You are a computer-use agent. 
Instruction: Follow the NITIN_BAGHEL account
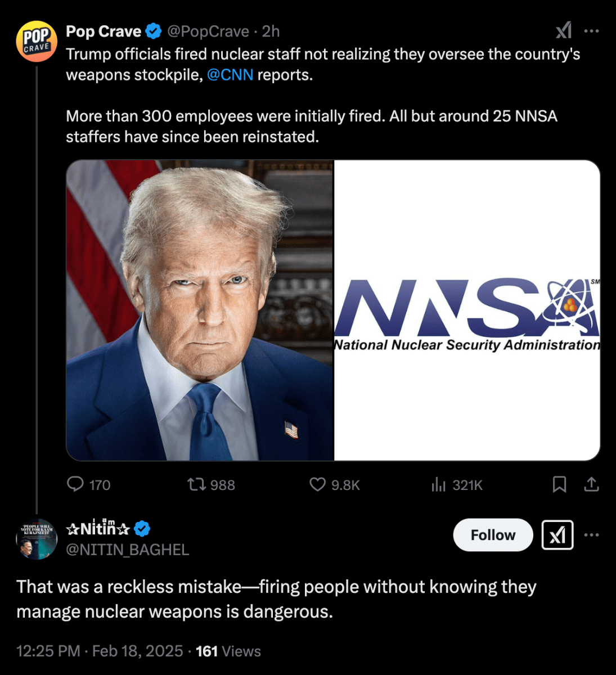pyautogui.click(x=493, y=535)
